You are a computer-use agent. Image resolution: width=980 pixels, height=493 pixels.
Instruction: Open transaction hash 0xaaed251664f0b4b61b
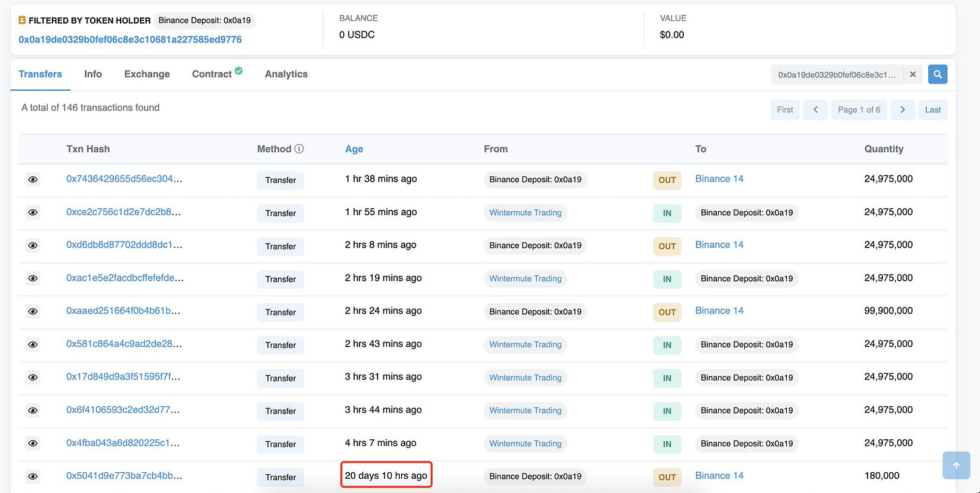pyautogui.click(x=125, y=311)
